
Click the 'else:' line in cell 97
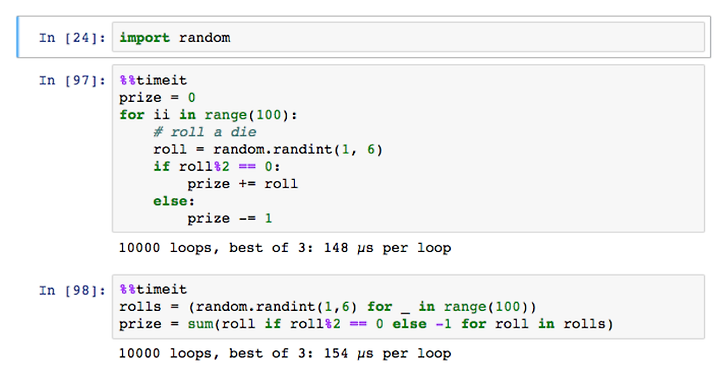pyautogui.click(x=174, y=201)
